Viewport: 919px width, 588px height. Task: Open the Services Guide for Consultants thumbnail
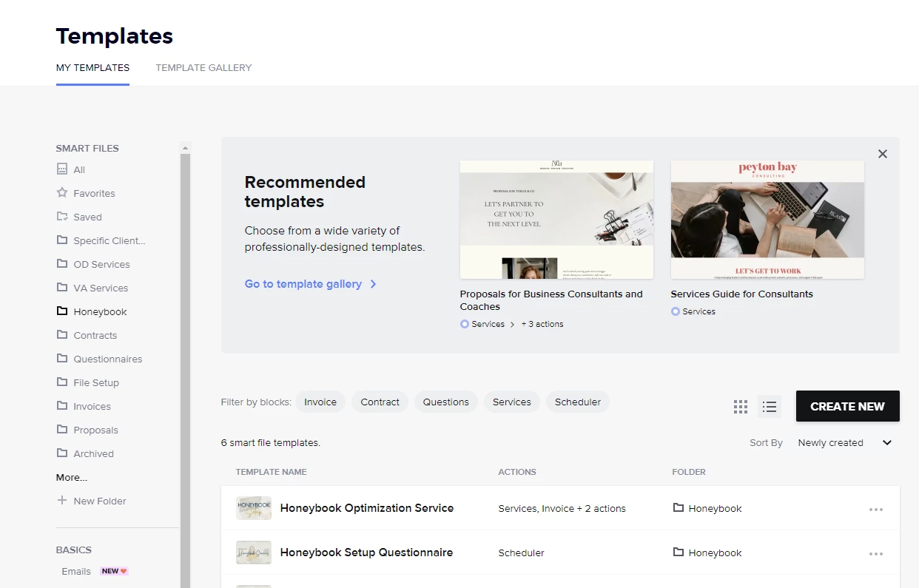coord(767,220)
